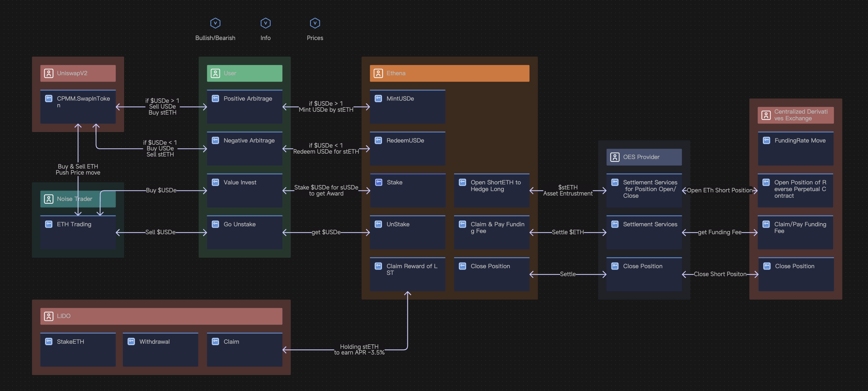Image resolution: width=868 pixels, height=391 pixels.
Task: Click the 'Holding stETH to earn APR' label
Action: tap(359, 349)
